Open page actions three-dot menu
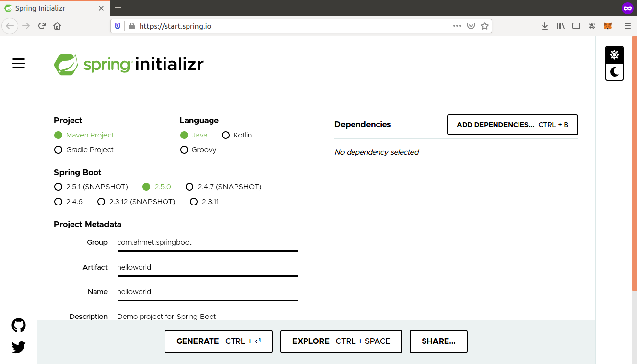The width and height of the screenshot is (637, 364). (457, 26)
